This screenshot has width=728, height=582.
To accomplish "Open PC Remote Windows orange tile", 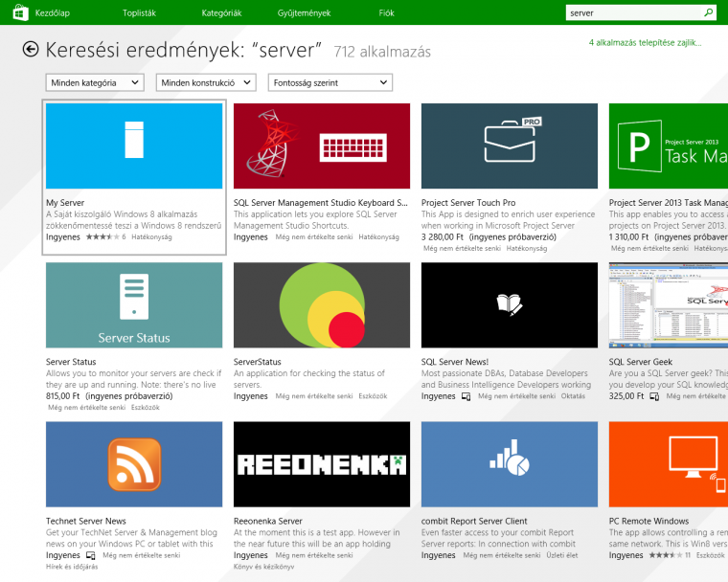I will [669, 464].
